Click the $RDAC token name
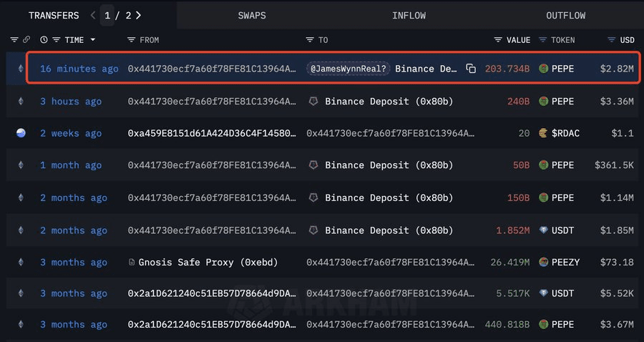Screen dimensions: 644x342 point(565,133)
